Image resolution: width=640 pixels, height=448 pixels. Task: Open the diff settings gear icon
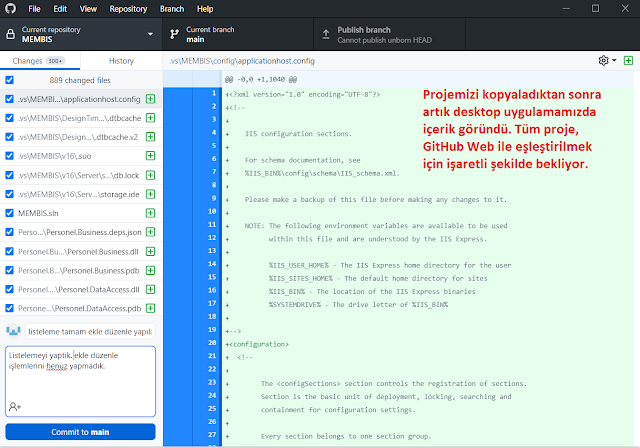[603, 60]
